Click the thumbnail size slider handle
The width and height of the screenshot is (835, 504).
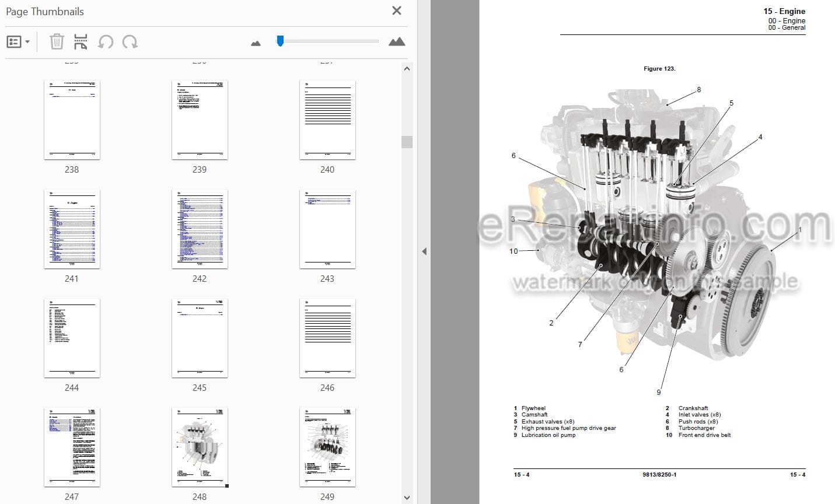[280, 41]
